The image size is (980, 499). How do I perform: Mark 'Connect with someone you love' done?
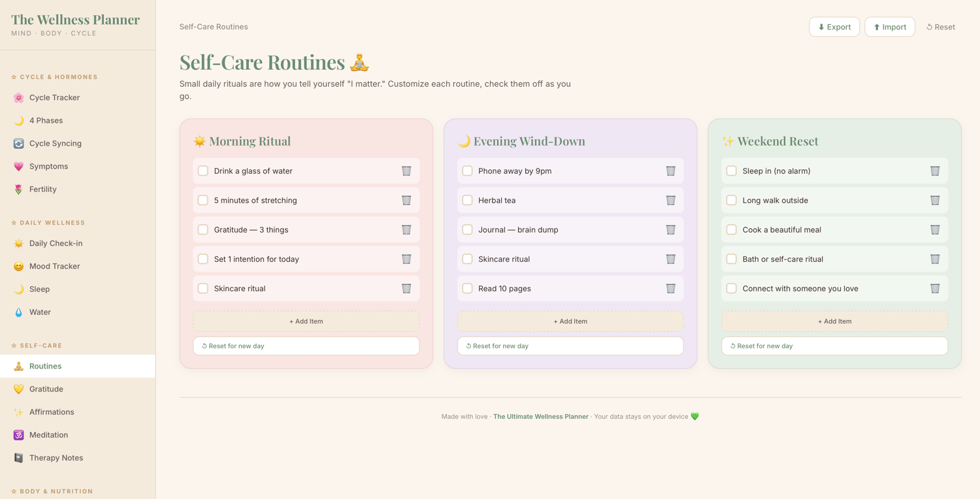[x=732, y=289]
